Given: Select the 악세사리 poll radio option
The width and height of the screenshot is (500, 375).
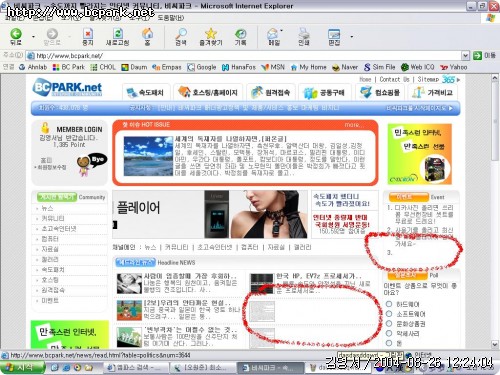Looking at the screenshot, I should [389, 333].
